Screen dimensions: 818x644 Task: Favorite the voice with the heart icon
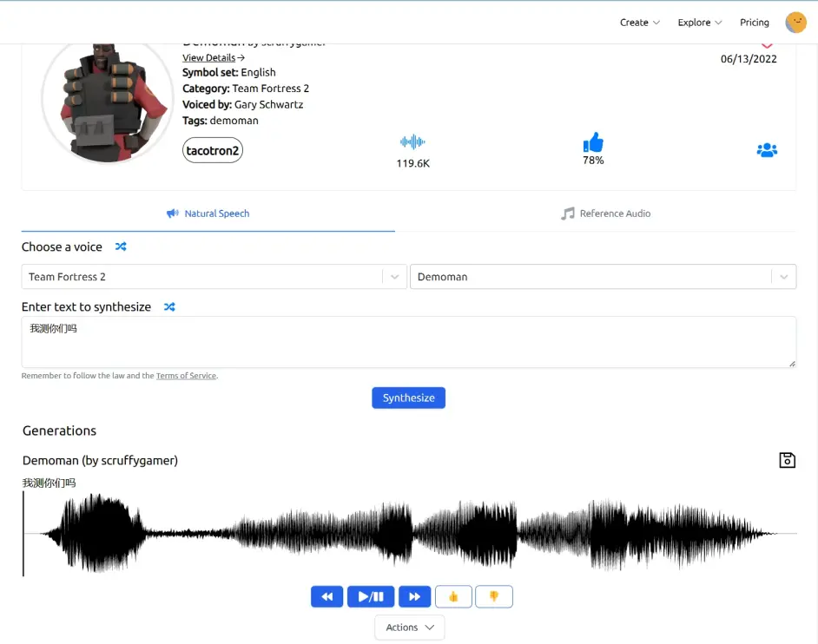[x=767, y=45]
